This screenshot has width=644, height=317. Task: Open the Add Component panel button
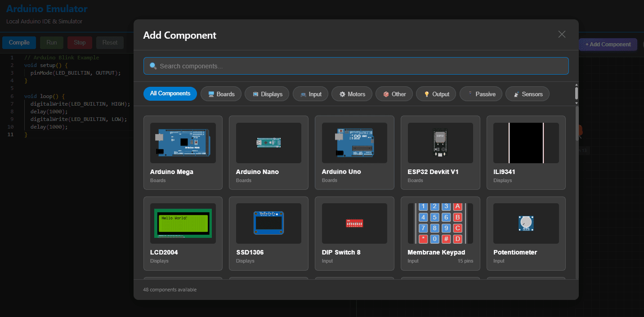tap(608, 45)
